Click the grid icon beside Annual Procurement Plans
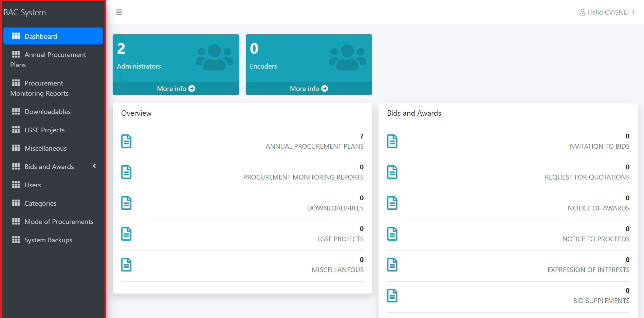The width and height of the screenshot is (644, 318). (16, 54)
